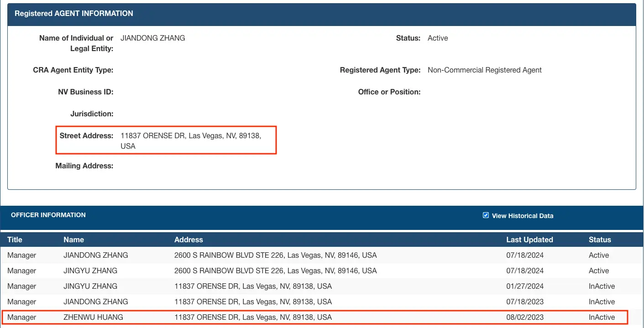Viewport: 644px width, 328px height.
Task: Sort table by Last Updated header
Action: click(x=529, y=239)
